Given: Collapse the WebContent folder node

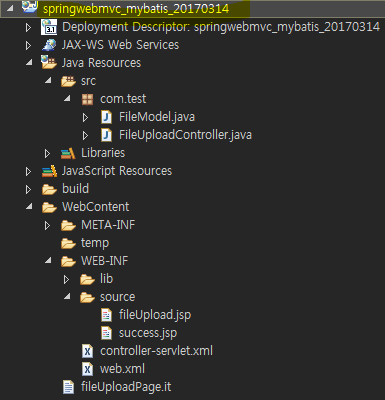Looking at the screenshot, I should point(29,207).
